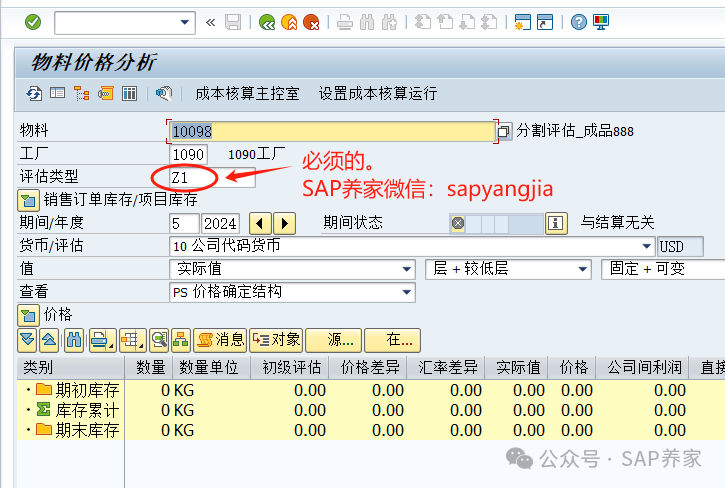This screenshot has height=488, width=725.
Task: Click the 物料 input field containing 10098
Action: point(330,131)
